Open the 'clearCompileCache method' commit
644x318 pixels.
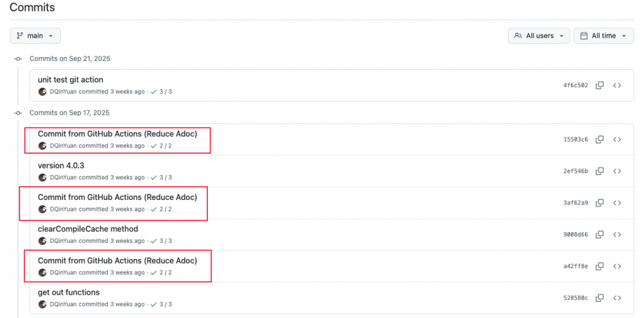88,229
